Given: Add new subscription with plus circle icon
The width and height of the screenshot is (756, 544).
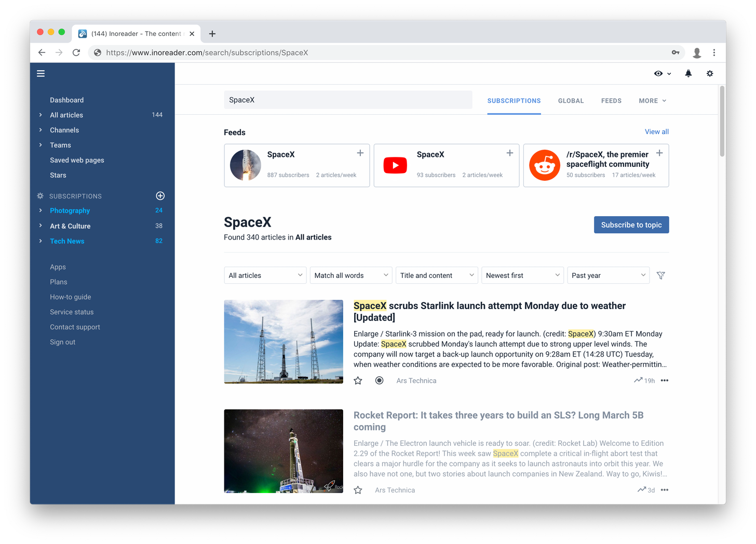Looking at the screenshot, I should pyautogui.click(x=160, y=196).
